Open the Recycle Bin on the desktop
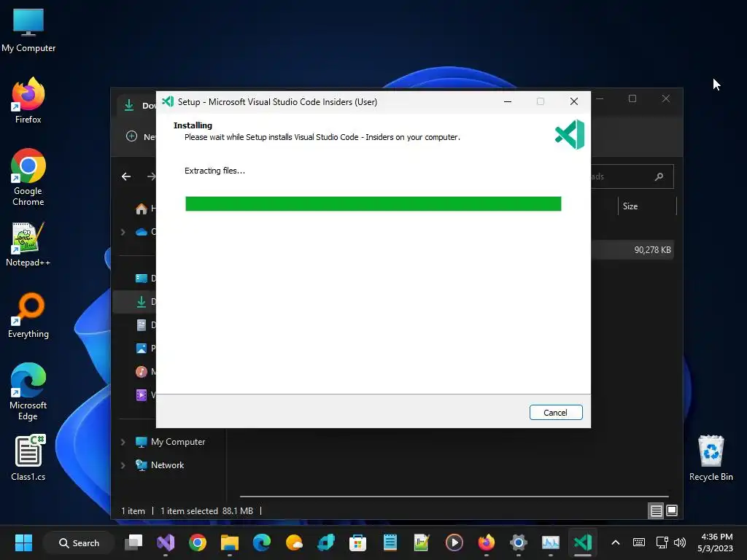 [711, 458]
